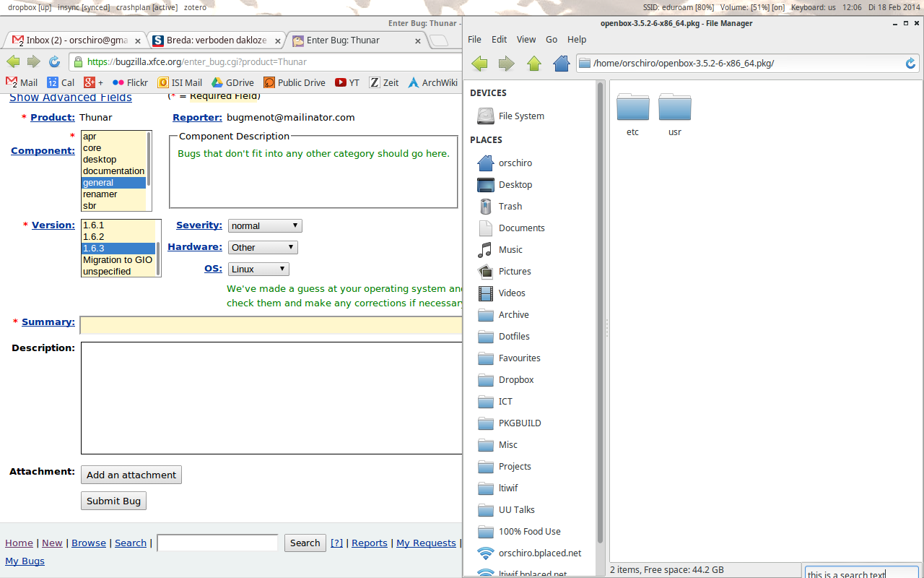Image resolution: width=924 pixels, height=578 pixels.
Task: Open the View menu in File Manager
Action: tap(526, 40)
